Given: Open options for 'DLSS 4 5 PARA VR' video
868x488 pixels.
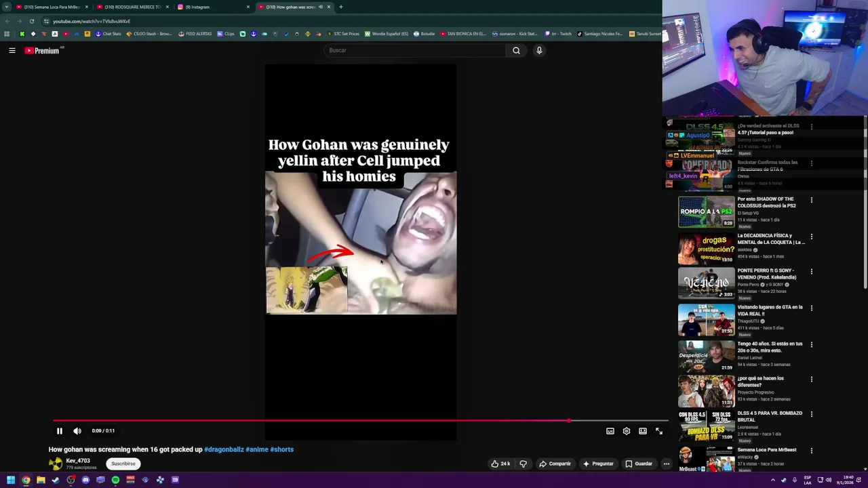Looking at the screenshot, I should click(811, 413).
